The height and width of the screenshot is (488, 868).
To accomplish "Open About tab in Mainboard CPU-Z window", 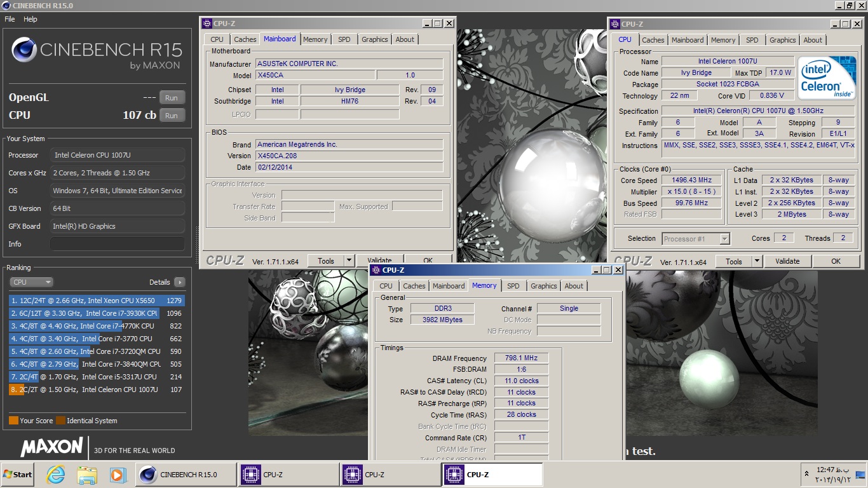I will click(405, 39).
